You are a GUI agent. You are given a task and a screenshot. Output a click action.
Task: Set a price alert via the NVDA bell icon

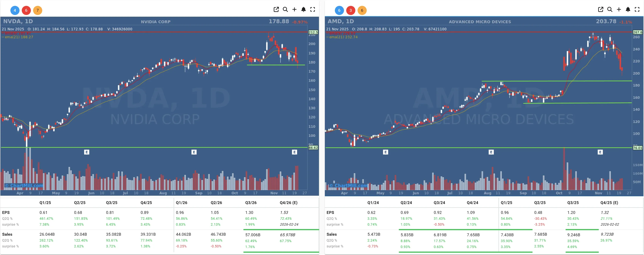(303, 9)
